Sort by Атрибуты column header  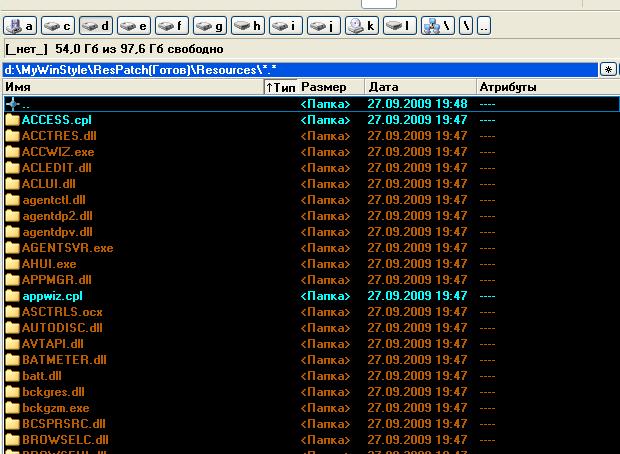click(x=548, y=87)
